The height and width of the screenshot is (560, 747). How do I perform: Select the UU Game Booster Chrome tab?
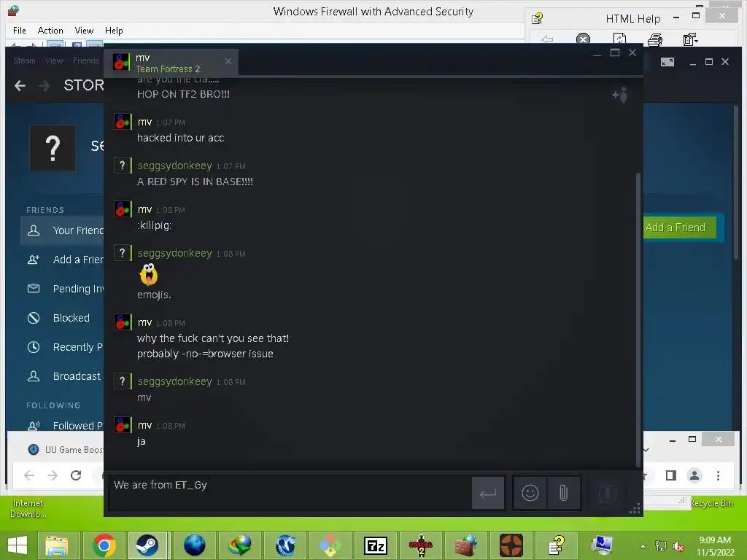(66, 449)
